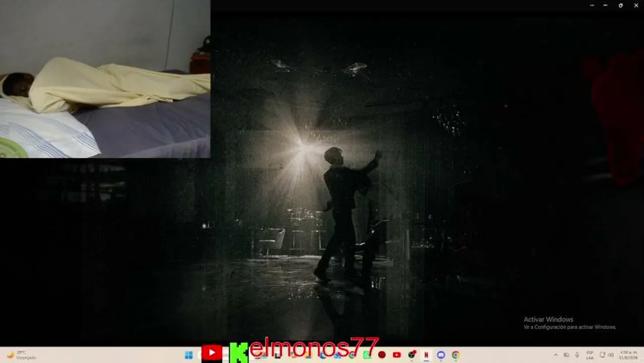Restore down the video player window
The height and width of the screenshot is (363, 644).
click(x=621, y=5)
